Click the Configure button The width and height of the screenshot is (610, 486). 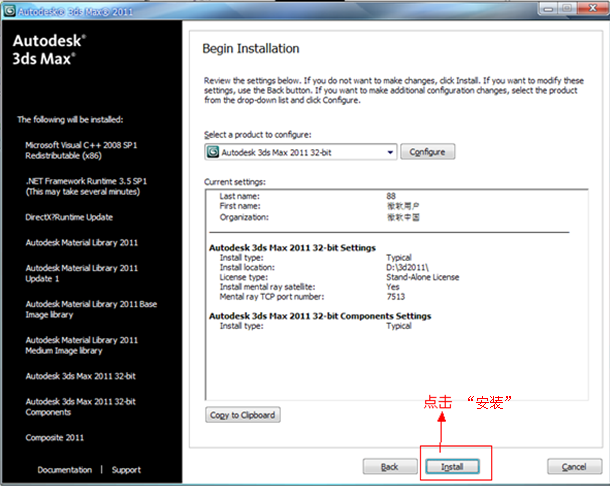[428, 152]
